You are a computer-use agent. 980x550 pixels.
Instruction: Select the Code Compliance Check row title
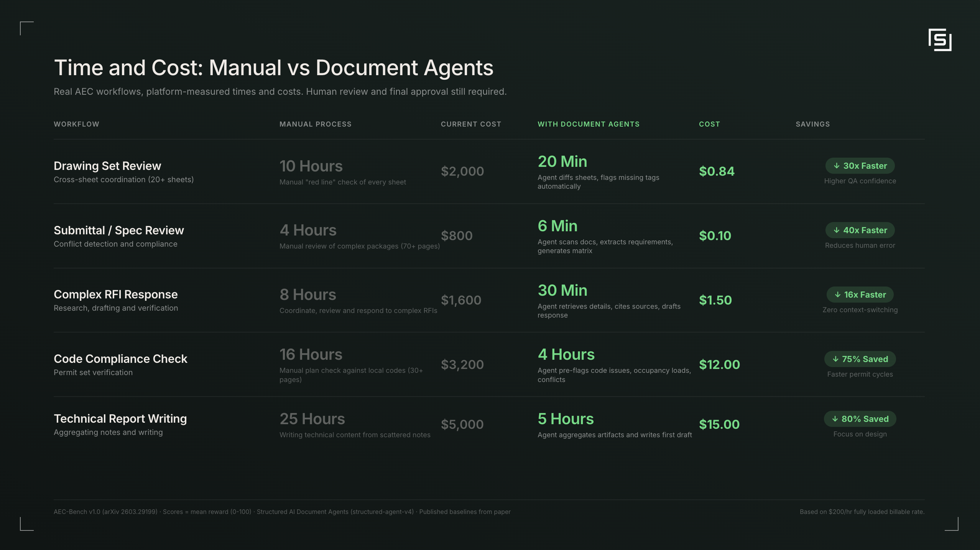pyautogui.click(x=120, y=359)
